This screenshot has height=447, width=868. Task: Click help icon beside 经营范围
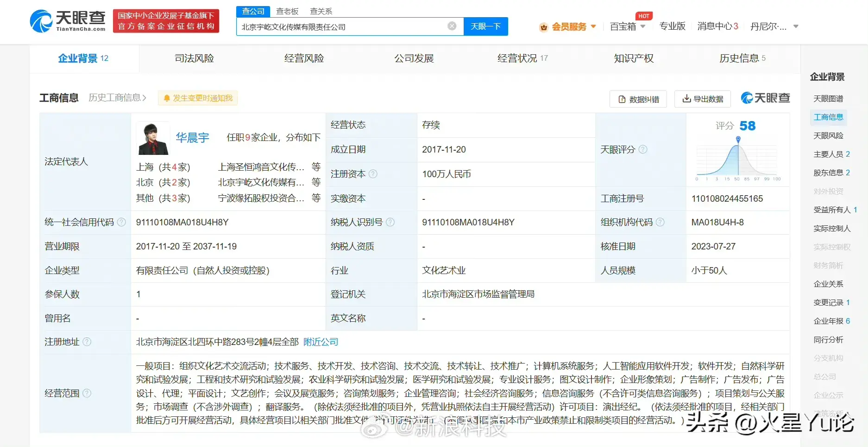point(87,393)
